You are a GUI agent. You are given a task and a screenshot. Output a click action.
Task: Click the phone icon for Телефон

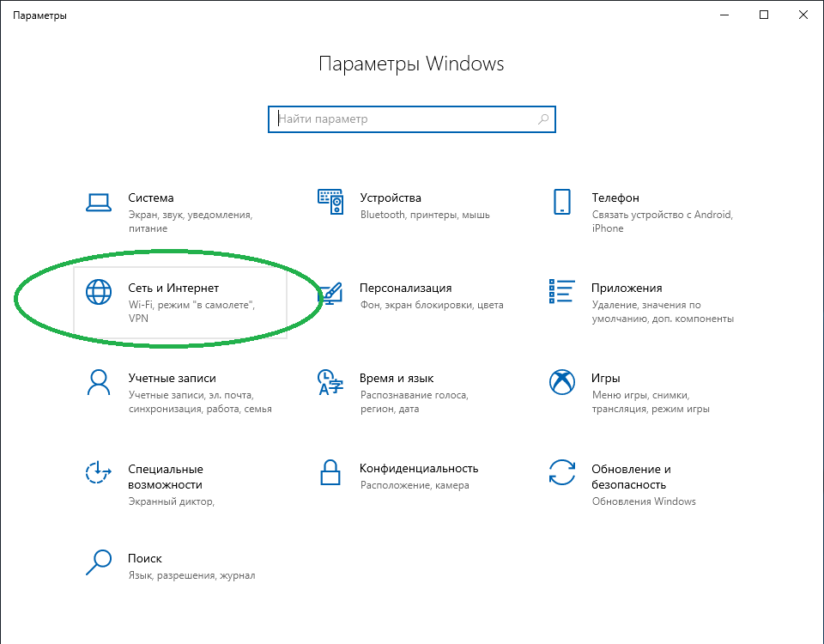561,202
